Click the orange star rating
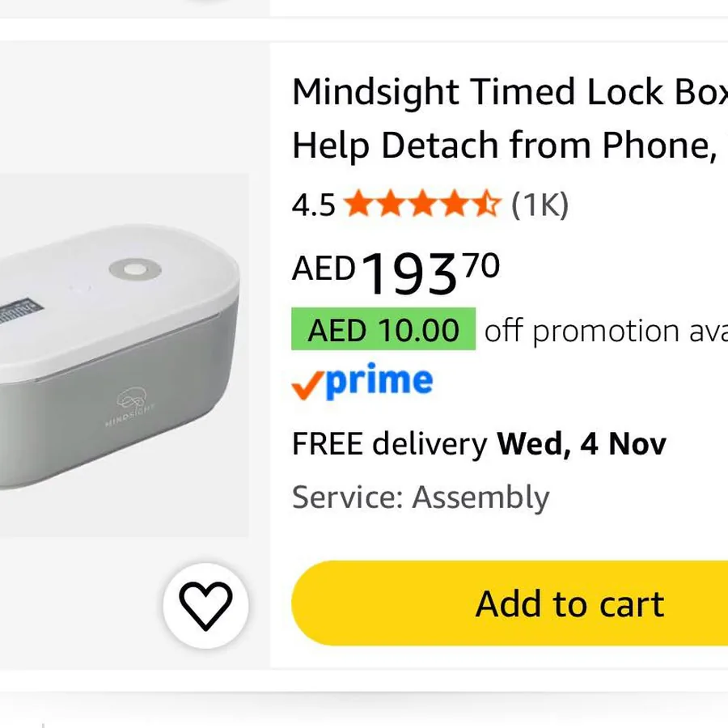728x728 pixels. pos(422,205)
